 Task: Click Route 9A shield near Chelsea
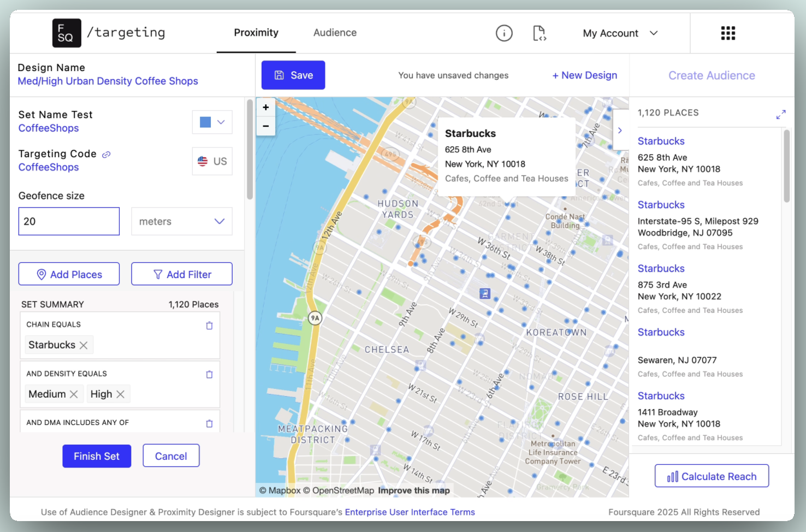click(x=315, y=318)
